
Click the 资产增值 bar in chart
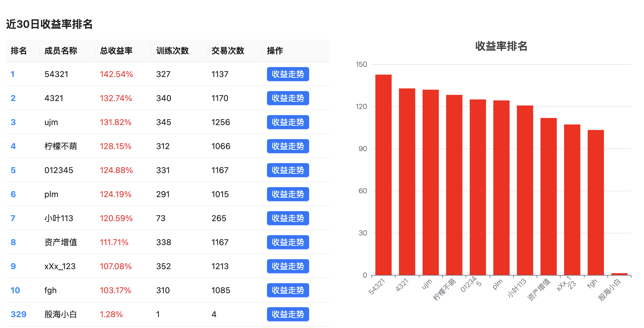(x=549, y=197)
